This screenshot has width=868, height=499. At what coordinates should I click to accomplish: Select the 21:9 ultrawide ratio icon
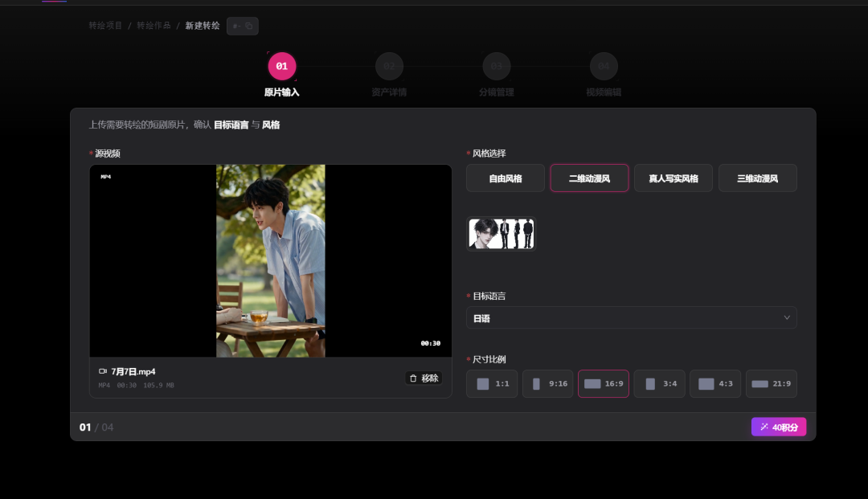[759, 384]
